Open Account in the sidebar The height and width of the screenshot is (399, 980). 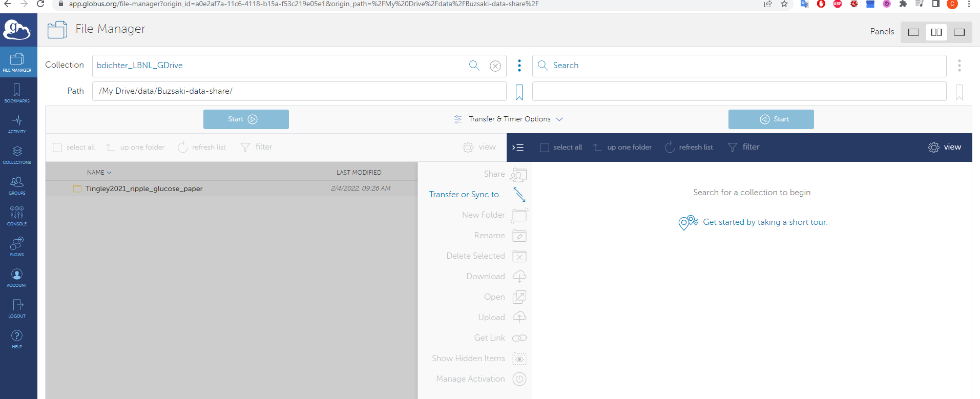coord(17,278)
